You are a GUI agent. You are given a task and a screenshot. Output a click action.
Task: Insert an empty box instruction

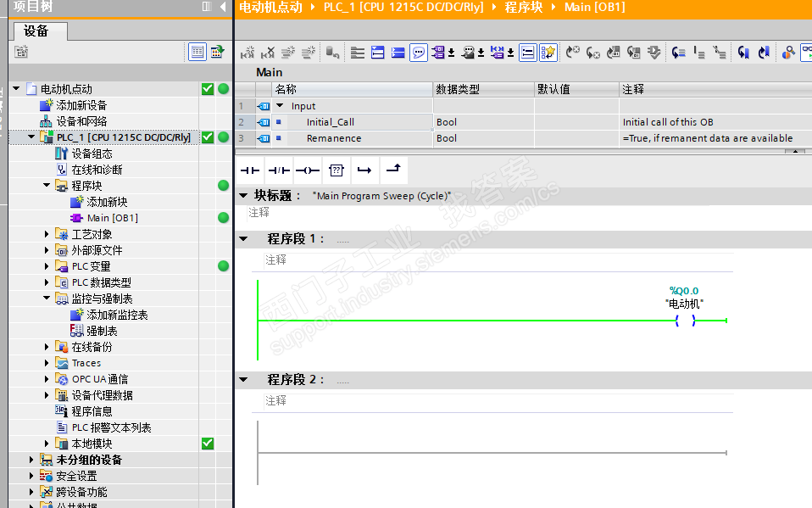(336, 170)
